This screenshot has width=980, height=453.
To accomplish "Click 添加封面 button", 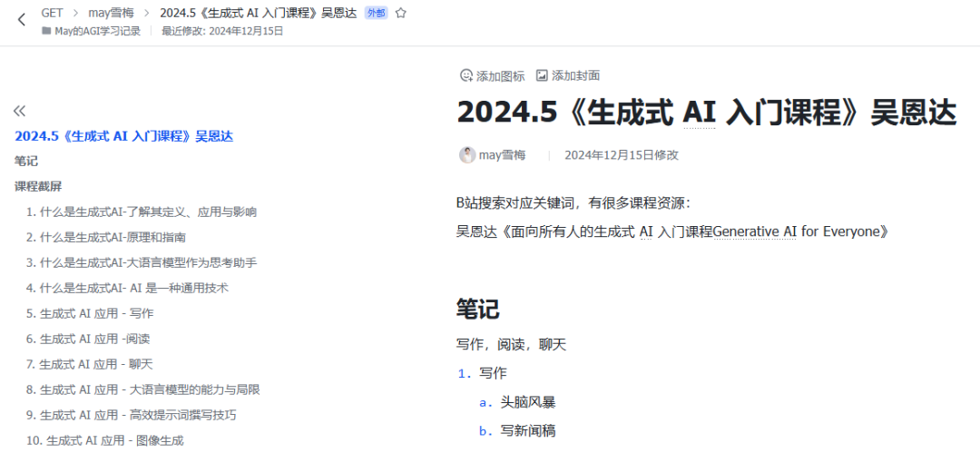I will pyautogui.click(x=568, y=75).
